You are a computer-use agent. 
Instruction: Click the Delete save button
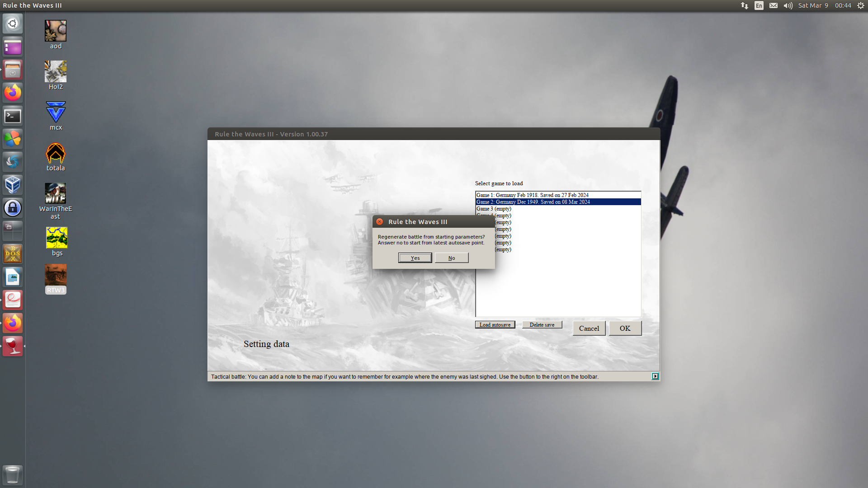click(x=542, y=325)
